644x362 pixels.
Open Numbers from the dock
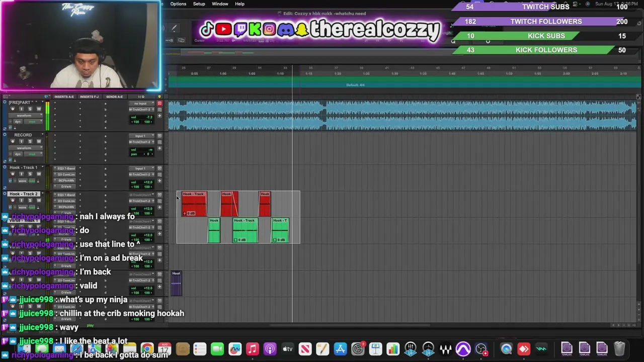click(x=393, y=348)
